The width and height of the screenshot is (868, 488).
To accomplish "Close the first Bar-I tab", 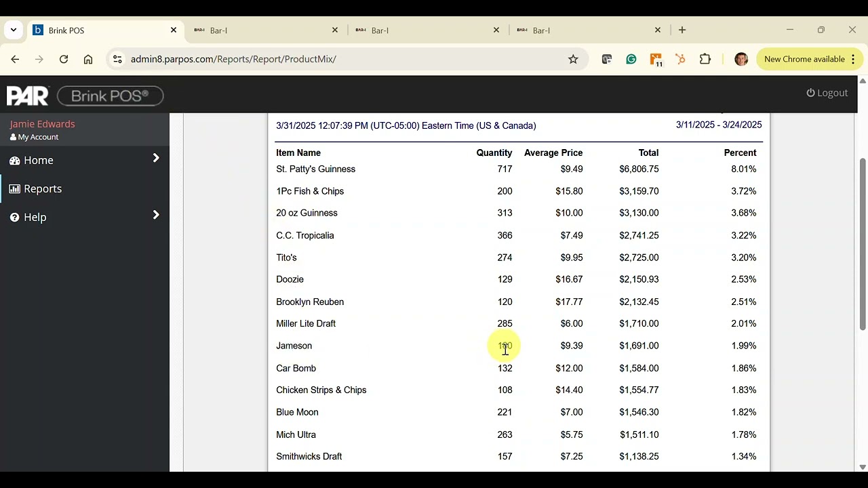I will pos(335,30).
